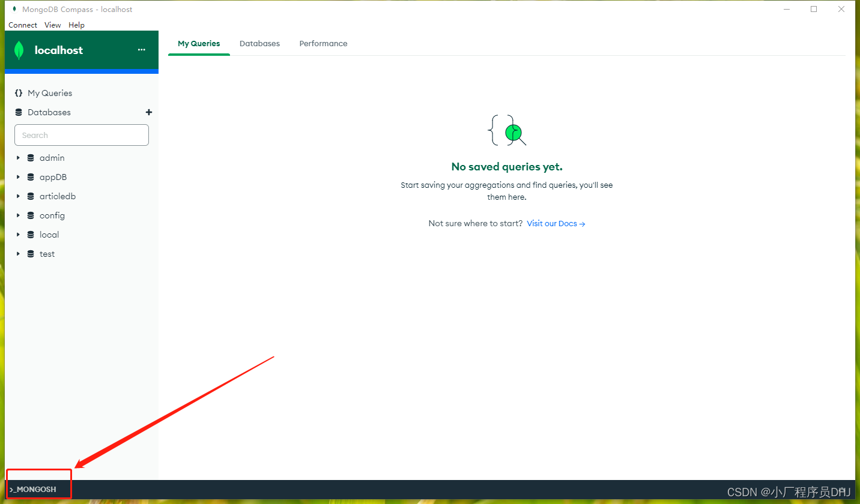Click the Databases stack icon in sidebar
860x504 pixels.
pyautogui.click(x=19, y=112)
